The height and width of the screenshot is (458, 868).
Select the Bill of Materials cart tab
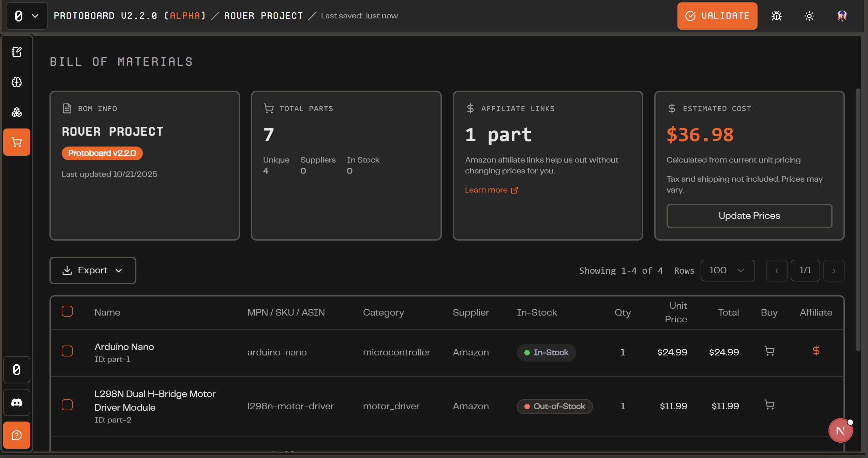click(x=17, y=142)
